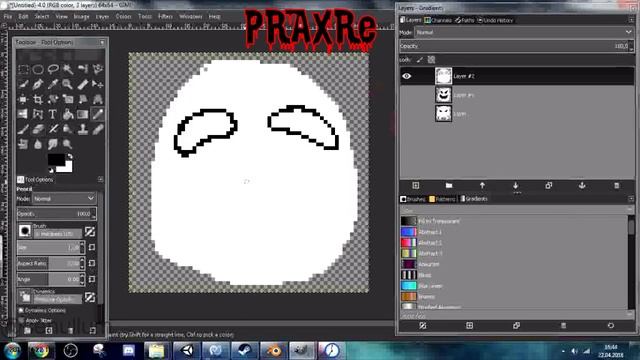The height and width of the screenshot is (360, 640).
Task: Select the Ellipse Select tool
Action: coord(38,69)
